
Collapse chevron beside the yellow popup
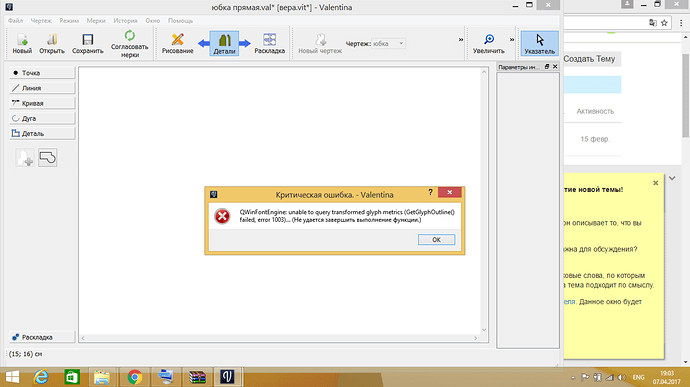pyautogui.click(x=672, y=178)
